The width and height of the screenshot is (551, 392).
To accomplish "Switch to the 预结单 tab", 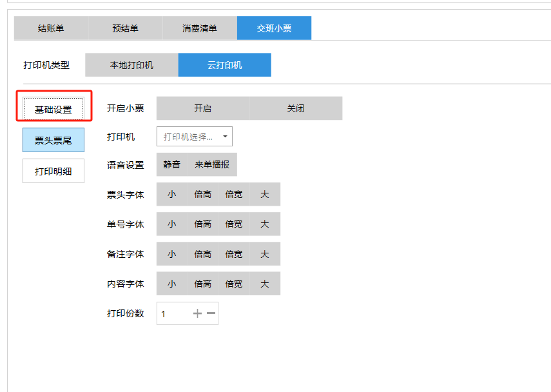I will [125, 28].
